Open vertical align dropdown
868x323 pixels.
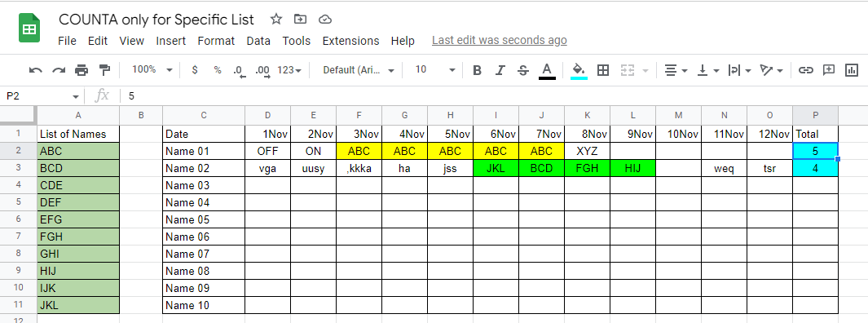tap(707, 70)
